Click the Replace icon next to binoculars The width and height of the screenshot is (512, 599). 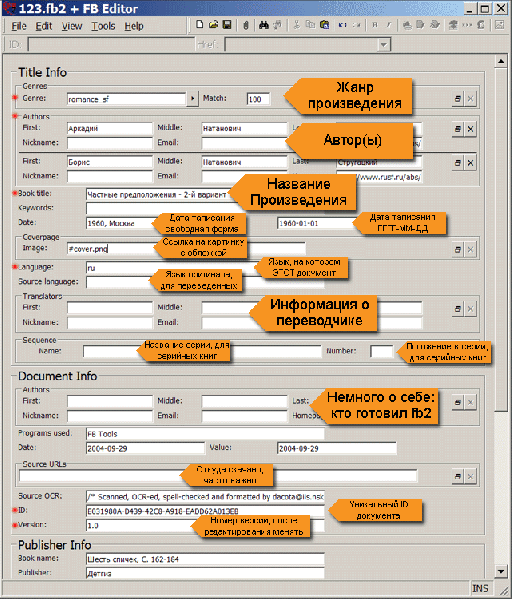[277, 25]
